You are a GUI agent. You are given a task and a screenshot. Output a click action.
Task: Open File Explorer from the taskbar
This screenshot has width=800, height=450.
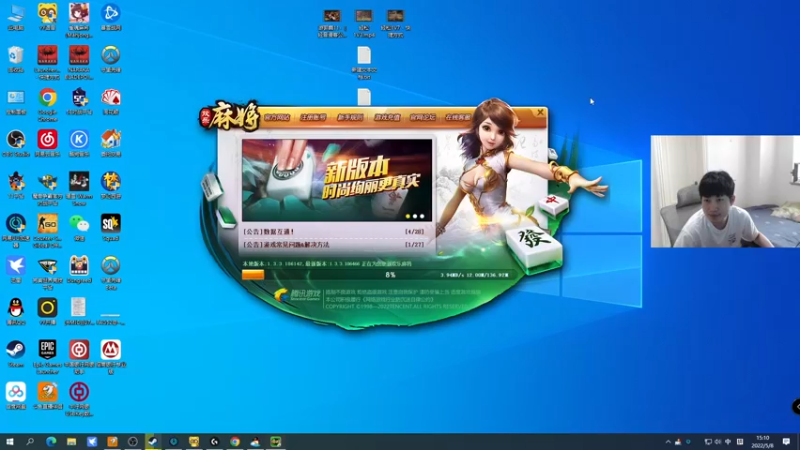click(71, 441)
